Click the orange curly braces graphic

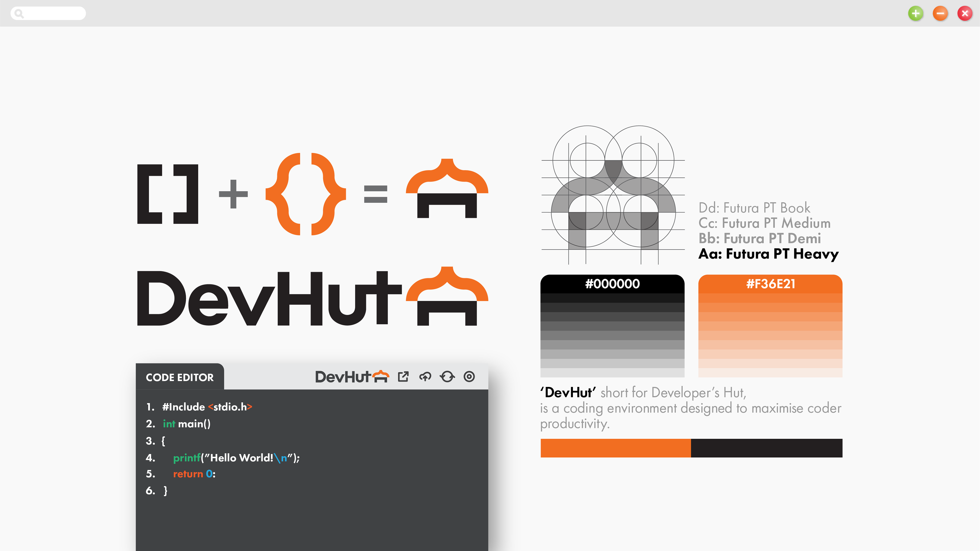[x=305, y=194]
